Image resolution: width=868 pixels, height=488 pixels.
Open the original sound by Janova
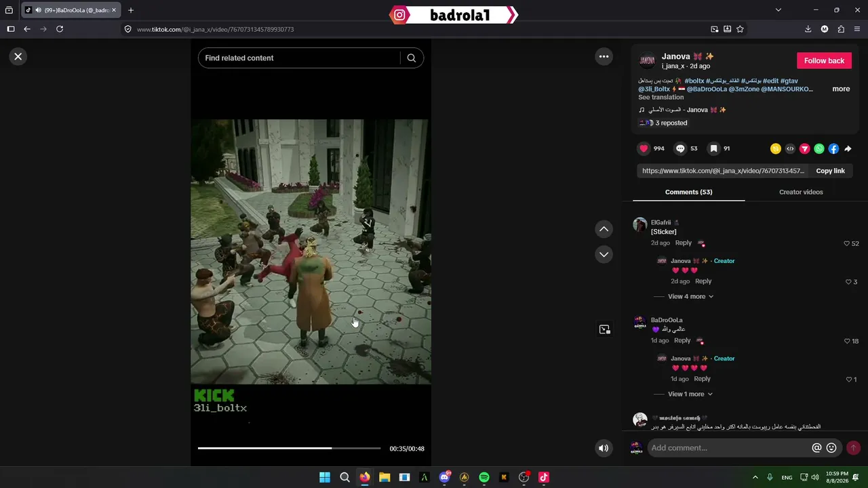pyautogui.click(x=682, y=110)
